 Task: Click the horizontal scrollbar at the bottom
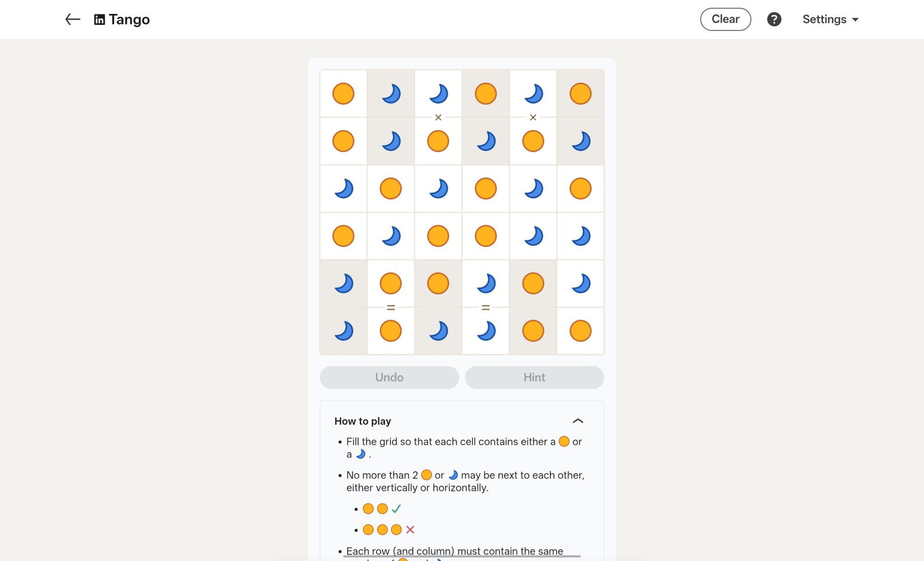(x=462, y=556)
